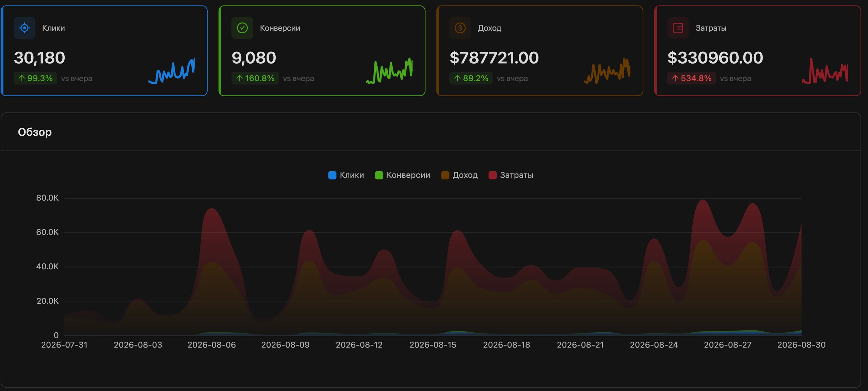Click the 30,180 clicks value
This screenshot has width=868, height=391.
point(39,58)
